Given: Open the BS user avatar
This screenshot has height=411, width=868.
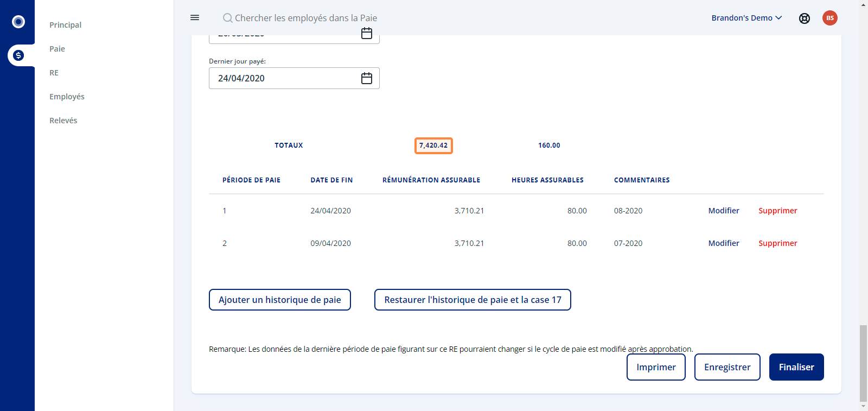Looking at the screenshot, I should (830, 18).
